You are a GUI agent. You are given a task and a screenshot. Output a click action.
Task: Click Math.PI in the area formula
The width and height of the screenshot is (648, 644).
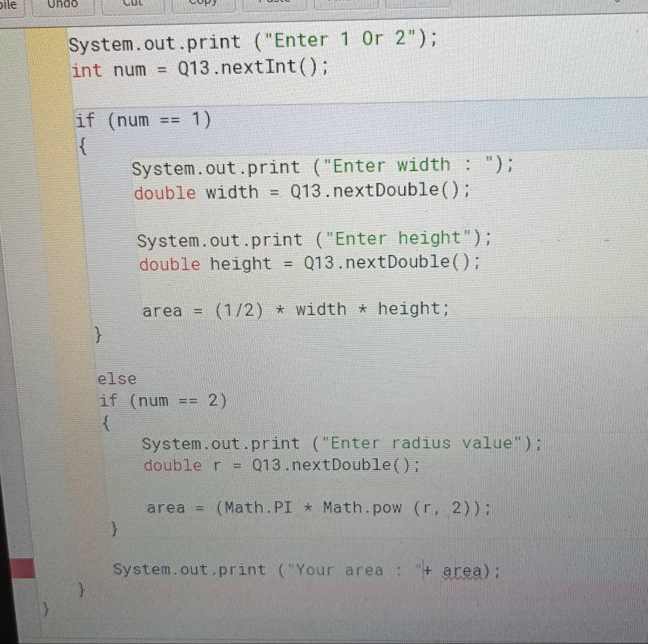point(254,507)
